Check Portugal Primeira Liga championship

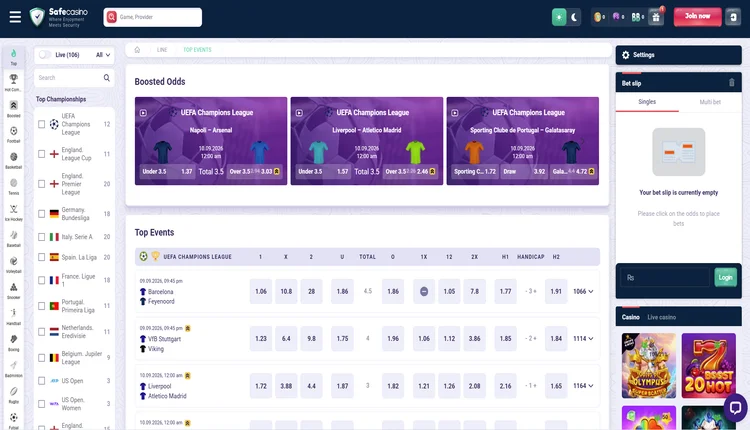(x=42, y=306)
